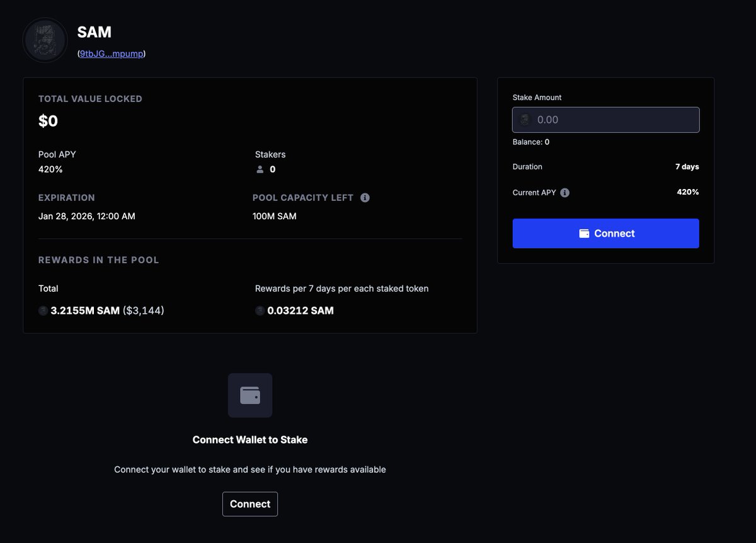The image size is (756, 543).
Task: Click the Balance: 0 label
Action: point(531,142)
